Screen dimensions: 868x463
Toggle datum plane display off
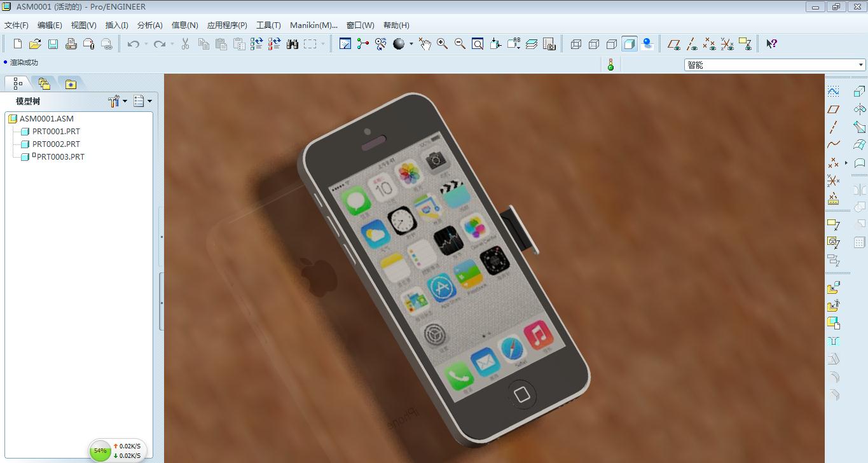[675, 43]
